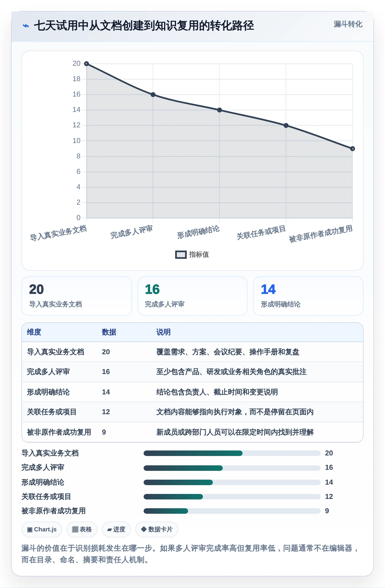This screenshot has height=588, width=385.
Task: Click the chart data point at value 12
Action: click(x=286, y=125)
